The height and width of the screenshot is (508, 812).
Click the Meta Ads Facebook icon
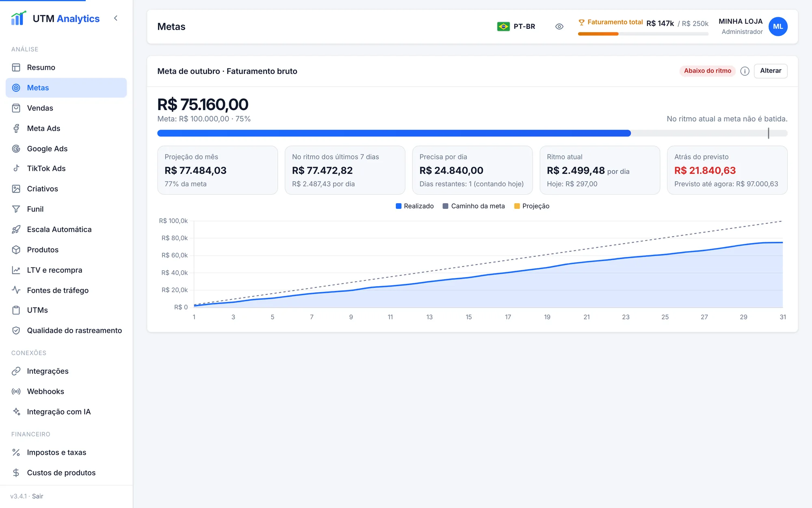coord(16,128)
